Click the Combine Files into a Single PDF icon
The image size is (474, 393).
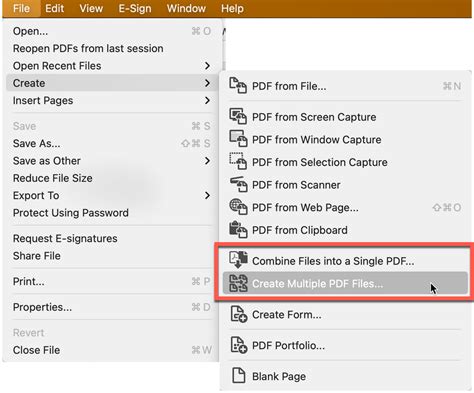(238, 260)
